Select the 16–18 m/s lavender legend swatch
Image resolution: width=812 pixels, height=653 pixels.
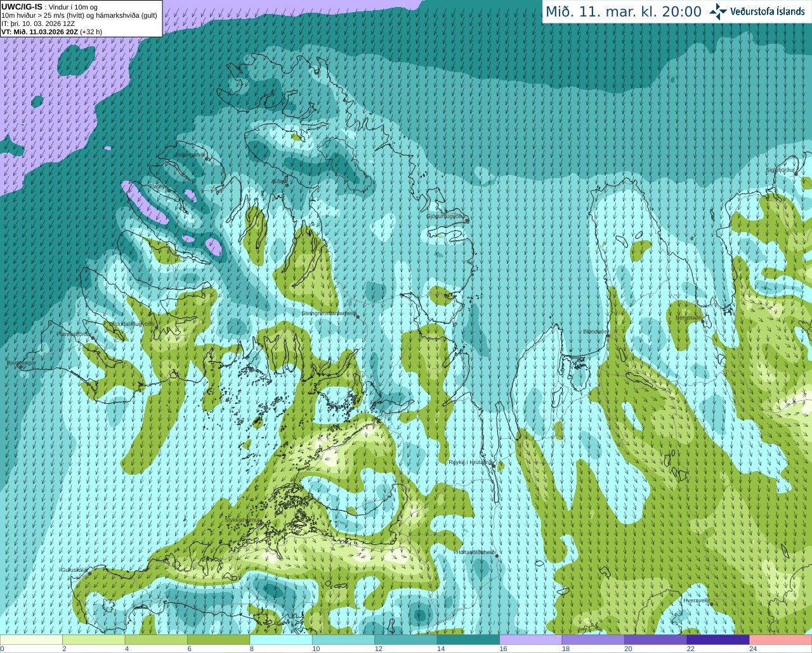pos(531,640)
